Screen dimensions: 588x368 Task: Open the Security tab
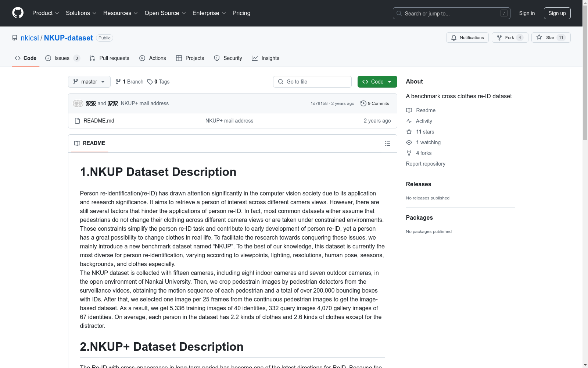pos(228,58)
